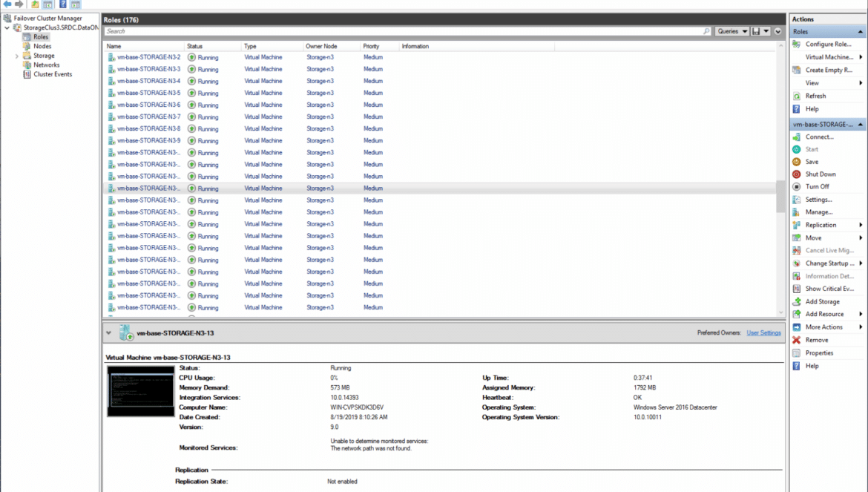This screenshot has width=868, height=492.
Task: Expand the search criteria circular chevron
Action: tap(777, 32)
